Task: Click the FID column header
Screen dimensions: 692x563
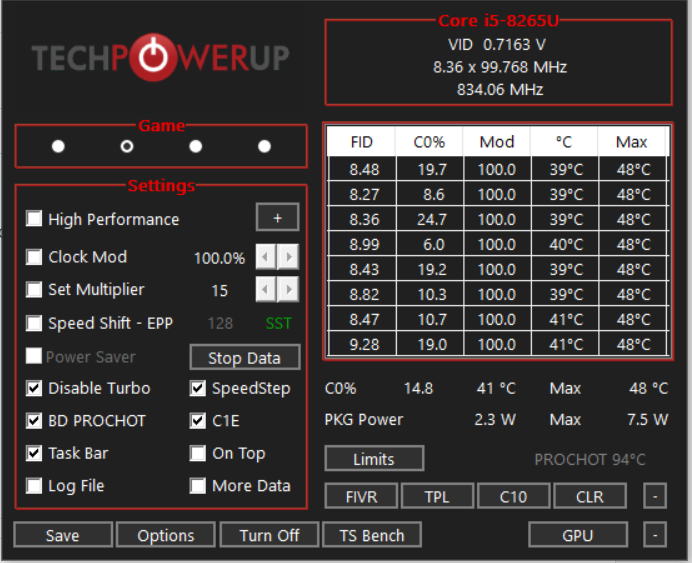Action: tap(362, 142)
